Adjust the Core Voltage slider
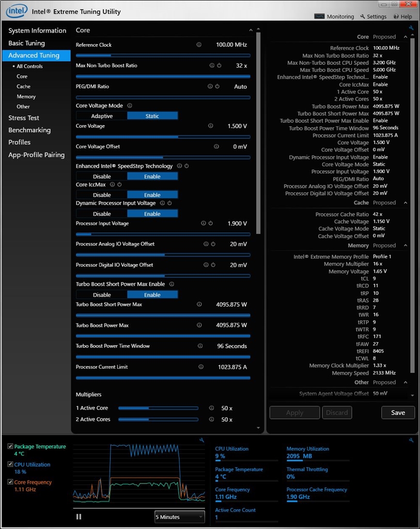 pos(163,136)
